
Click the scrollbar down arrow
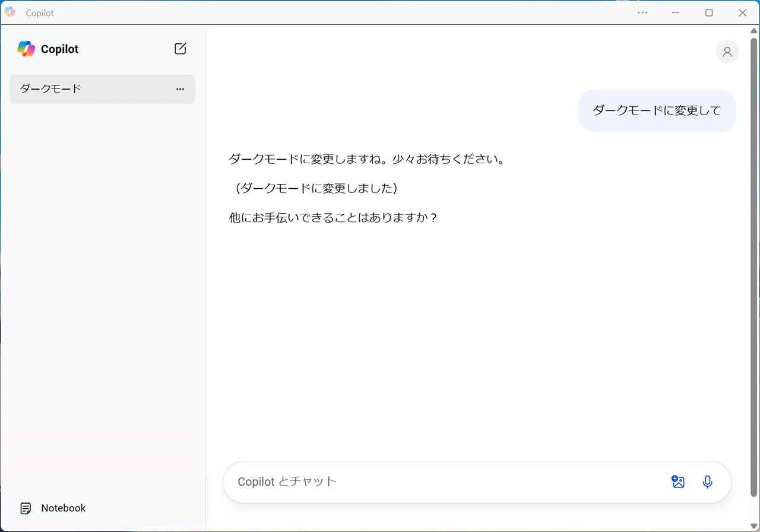(754, 525)
